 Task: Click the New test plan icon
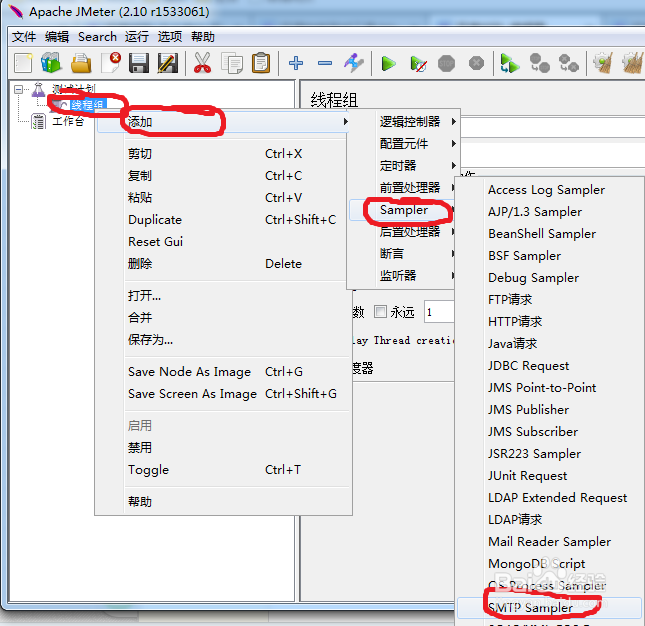(23, 63)
